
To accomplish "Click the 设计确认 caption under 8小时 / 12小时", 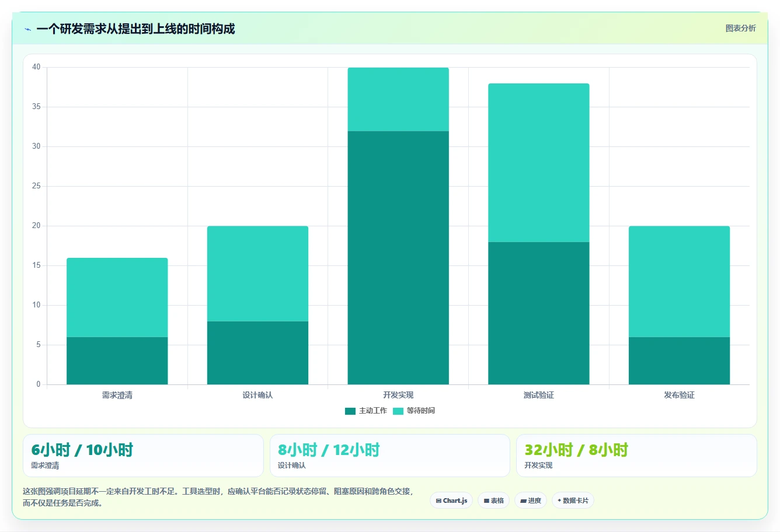I will click(x=292, y=466).
